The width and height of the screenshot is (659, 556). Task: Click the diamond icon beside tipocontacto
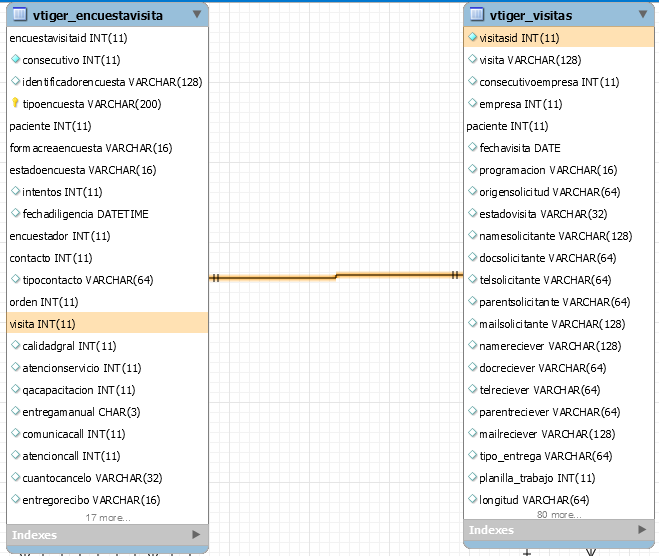[16, 279]
